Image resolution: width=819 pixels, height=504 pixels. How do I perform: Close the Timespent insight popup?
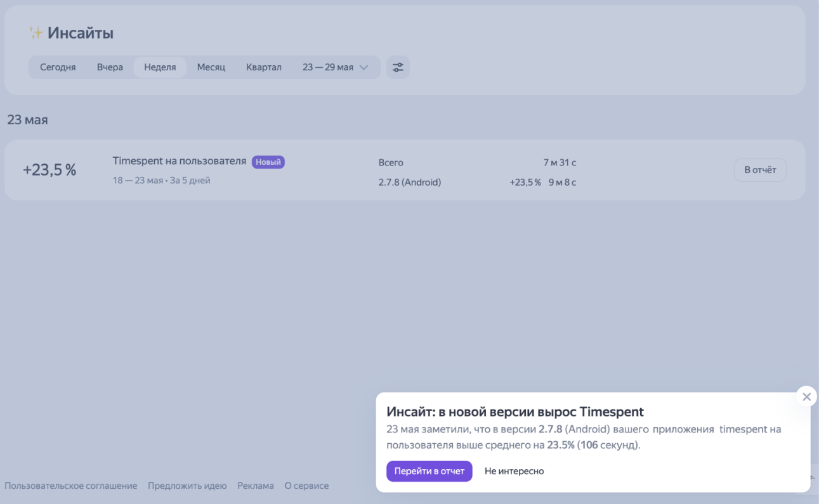coord(806,397)
